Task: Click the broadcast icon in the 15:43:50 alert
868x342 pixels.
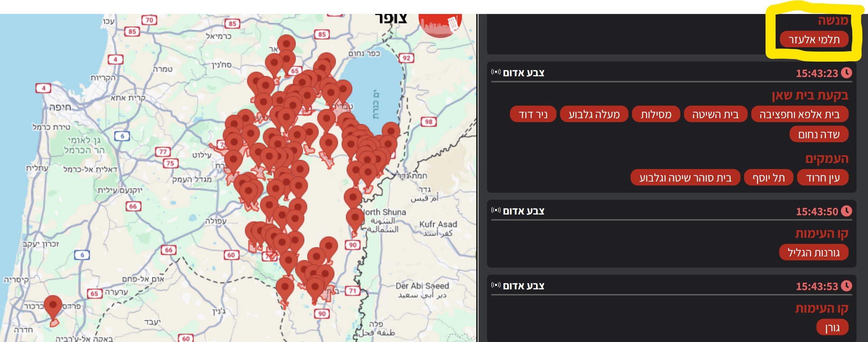Action: 496,210
